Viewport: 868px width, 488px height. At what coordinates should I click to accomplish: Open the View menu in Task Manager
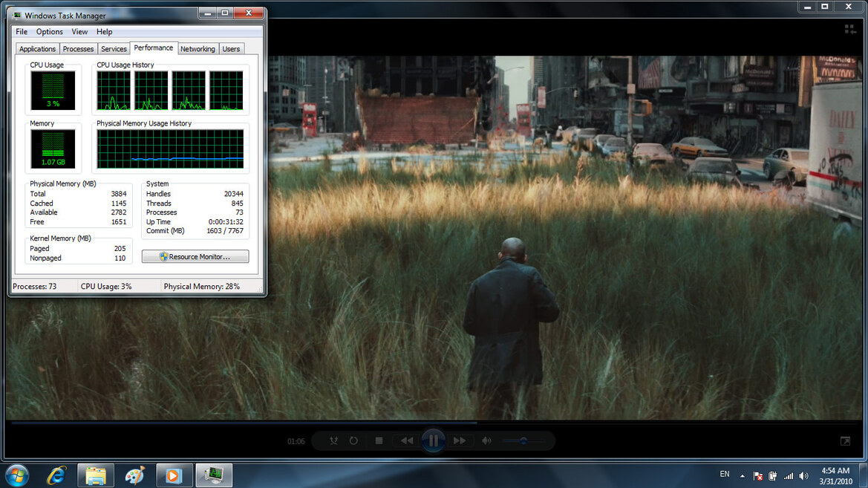point(79,32)
